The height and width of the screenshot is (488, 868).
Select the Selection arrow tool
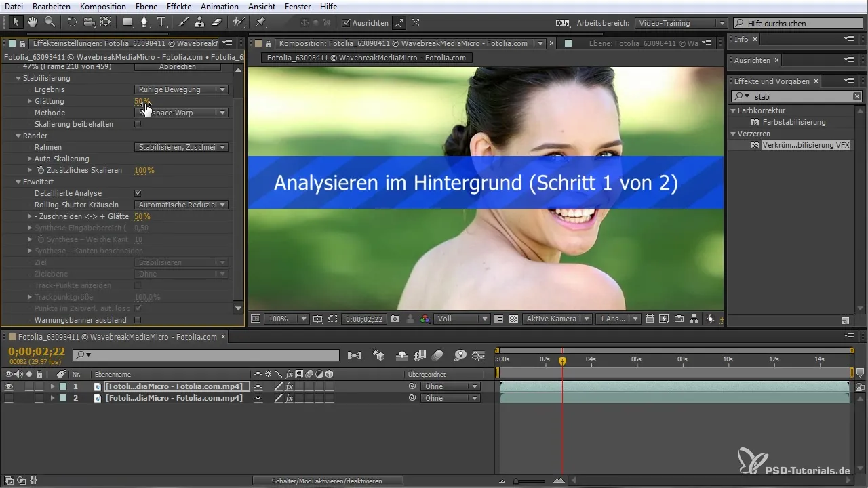coord(16,22)
